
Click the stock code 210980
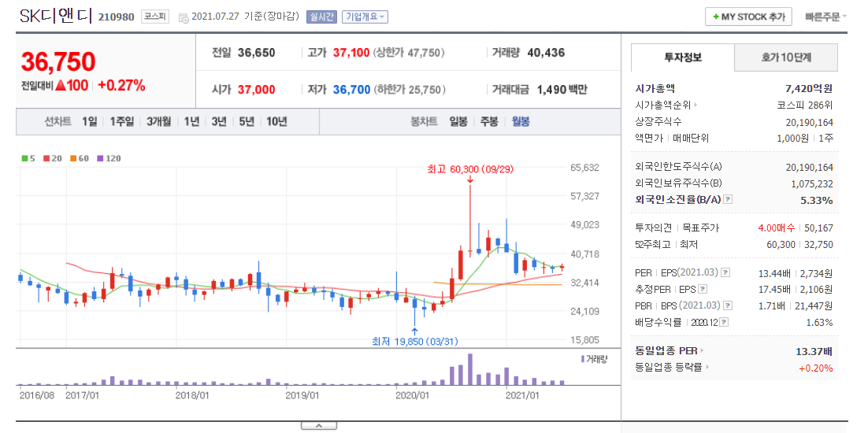click(x=117, y=17)
